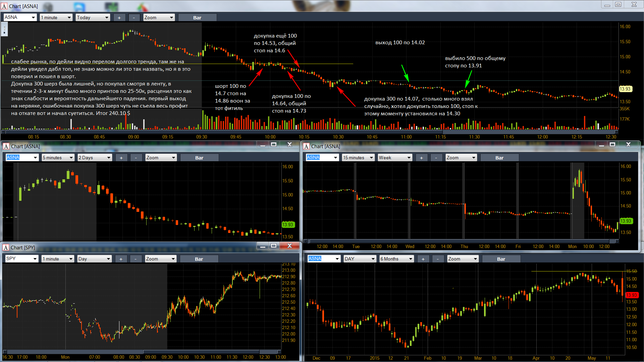Close the 5 minutes Chart [ASNA] window
Viewport: 644px width, 362px height.
(290, 144)
